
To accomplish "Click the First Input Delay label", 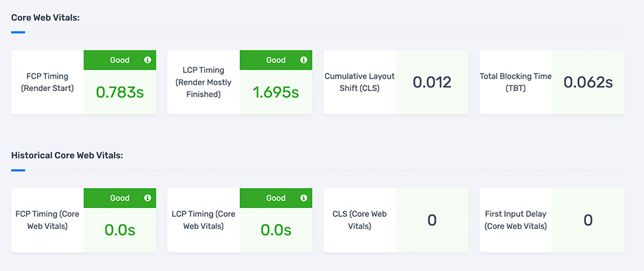I will pyautogui.click(x=516, y=220).
